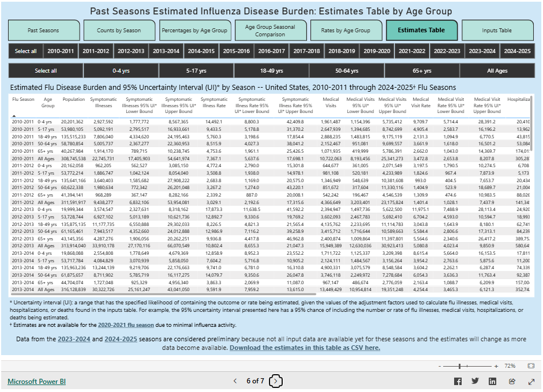Image resolution: width=543 pixels, height=392 pixels.
Task: Adjust the zoom level slider
Action: (x=460, y=365)
